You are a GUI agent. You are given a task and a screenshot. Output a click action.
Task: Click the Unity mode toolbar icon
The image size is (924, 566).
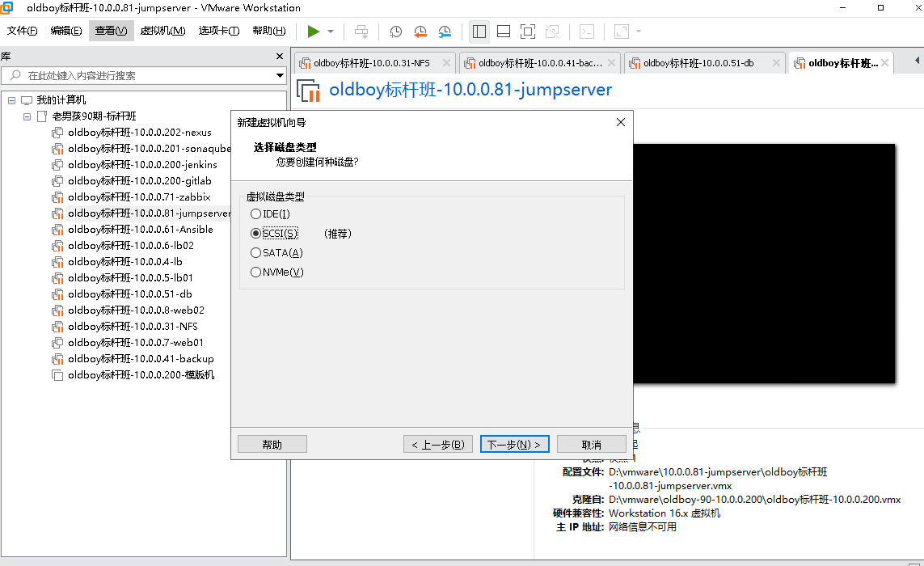pyautogui.click(x=552, y=32)
